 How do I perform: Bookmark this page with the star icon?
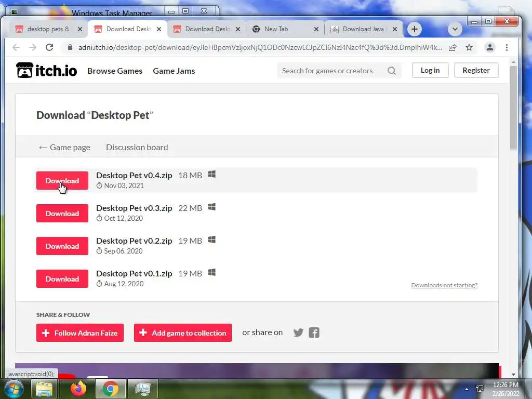(469, 47)
